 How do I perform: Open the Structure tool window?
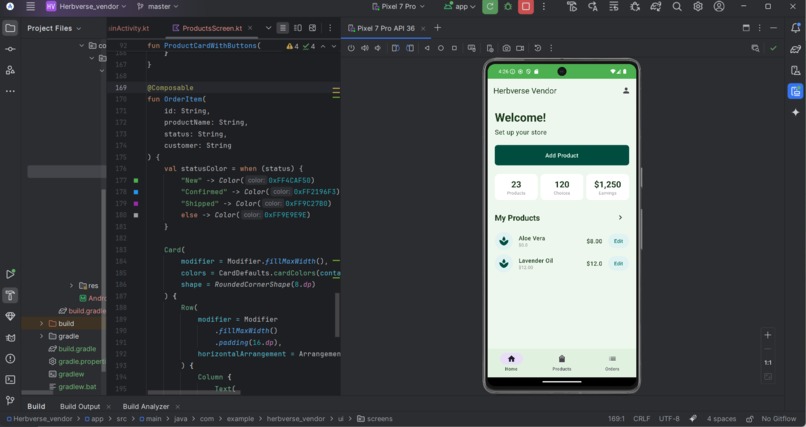coord(10,70)
